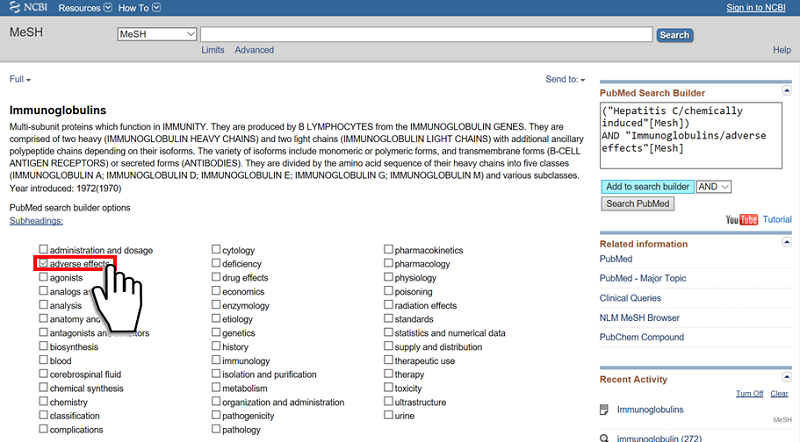
Task: Open the Limits link
Action: pyautogui.click(x=213, y=50)
